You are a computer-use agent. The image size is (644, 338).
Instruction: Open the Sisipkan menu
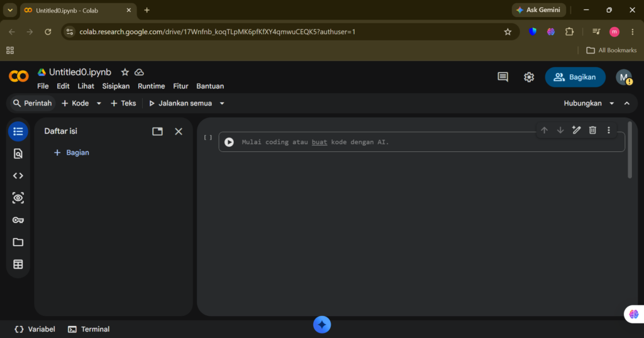click(x=116, y=86)
